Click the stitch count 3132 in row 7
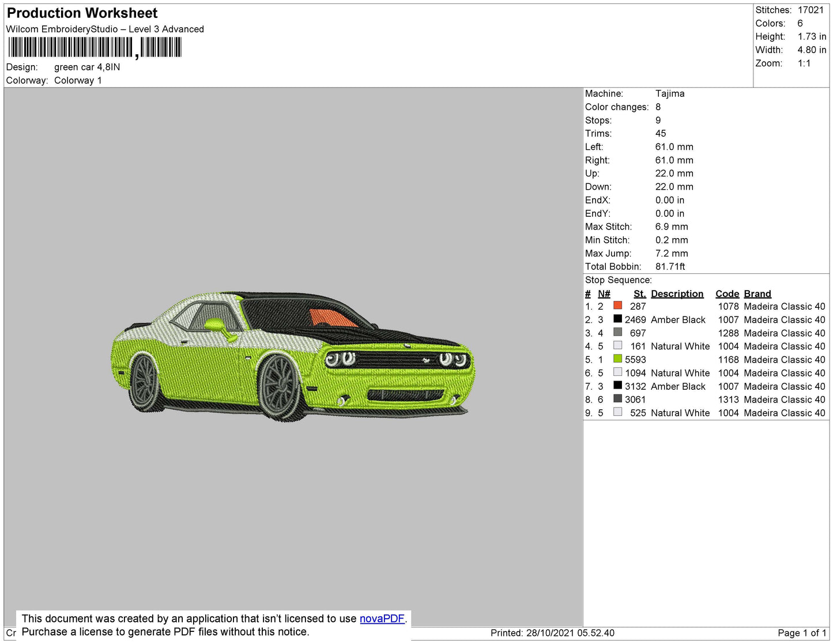The image size is (833, 644). 635,386
